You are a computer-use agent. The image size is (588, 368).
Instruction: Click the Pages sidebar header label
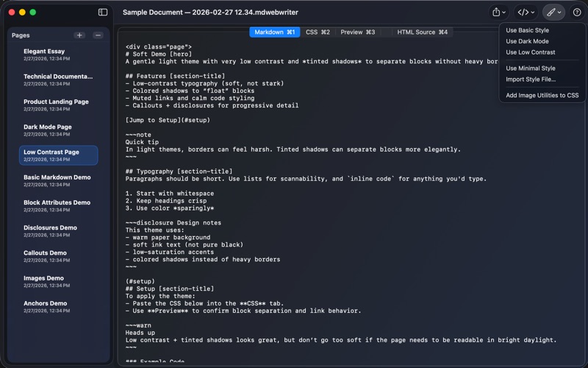click(21, 35)
